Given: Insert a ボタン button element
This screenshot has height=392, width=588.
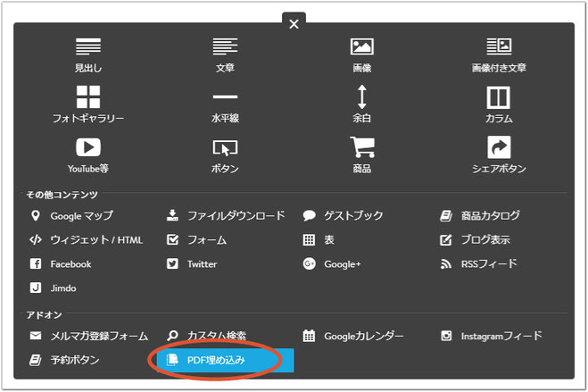Looking at the screenshot, I should pos(225,155).
